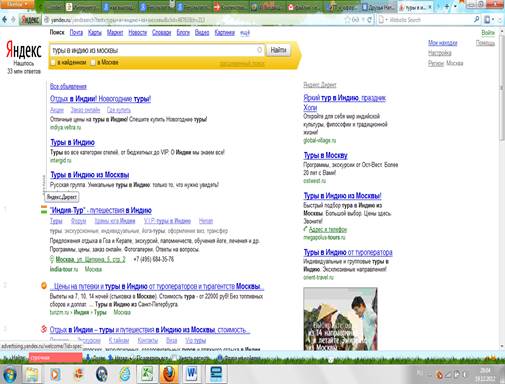Expand the 'ещё' services menu
This screenshot has width=505, height=384.
[245, 33]
